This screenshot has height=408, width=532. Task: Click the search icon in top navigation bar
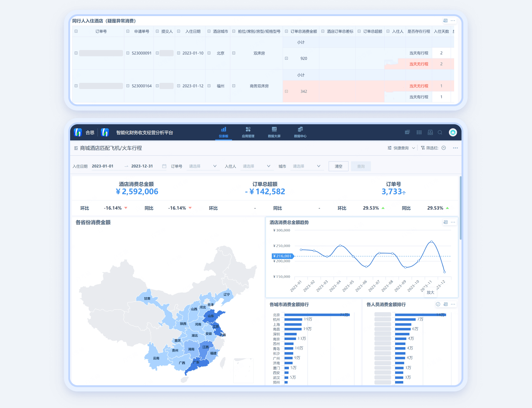(x=440, y=132)
